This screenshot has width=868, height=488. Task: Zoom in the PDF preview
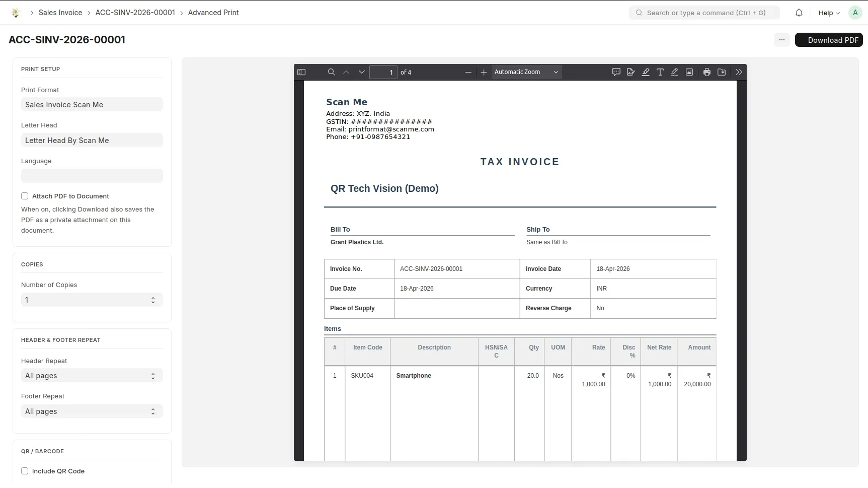pos(484,72)
